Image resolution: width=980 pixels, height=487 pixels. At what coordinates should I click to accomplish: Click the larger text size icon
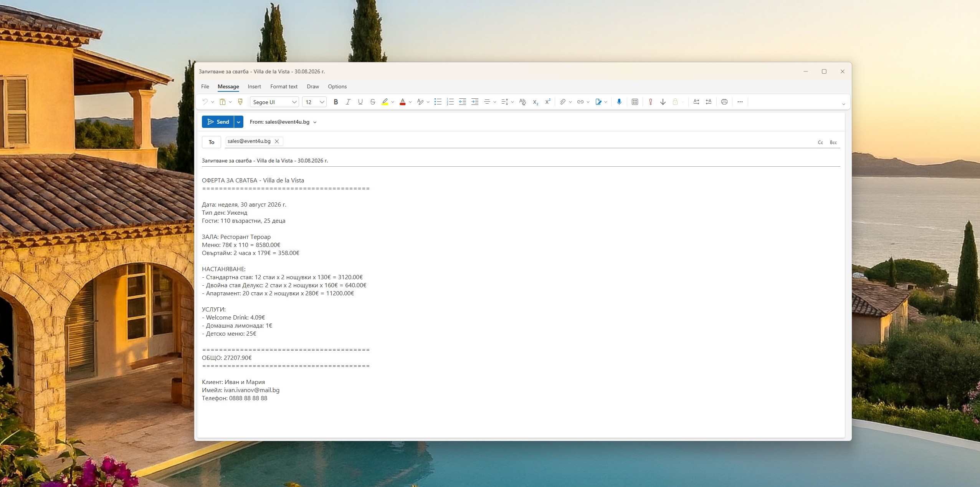[x=696, y=102]
